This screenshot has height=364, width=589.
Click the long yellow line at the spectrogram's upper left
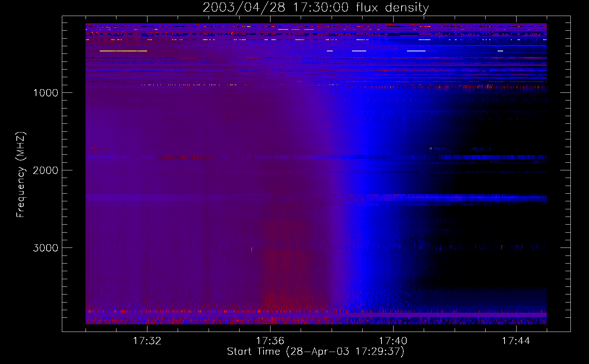tap(123, 51)
